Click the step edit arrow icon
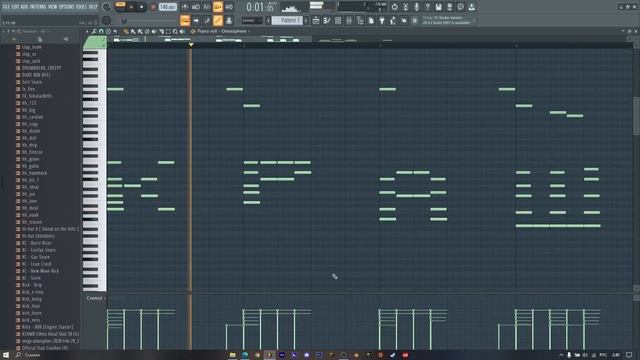The height and width of the screenshot is (360, 640). point(196,20)
